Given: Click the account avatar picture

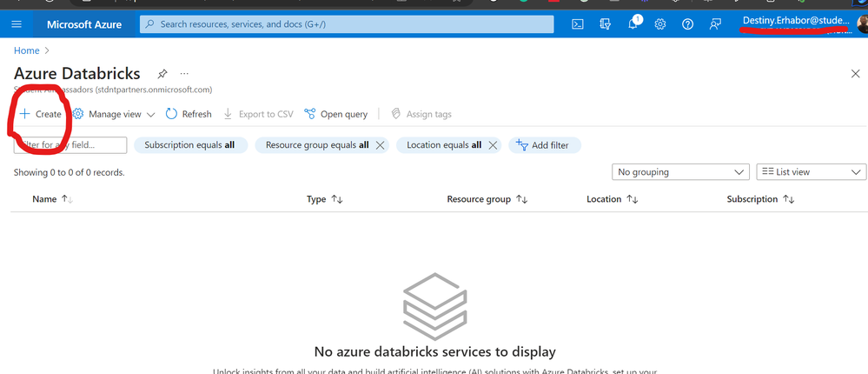Looking at the screenshot, I should [x=862, y=24].
